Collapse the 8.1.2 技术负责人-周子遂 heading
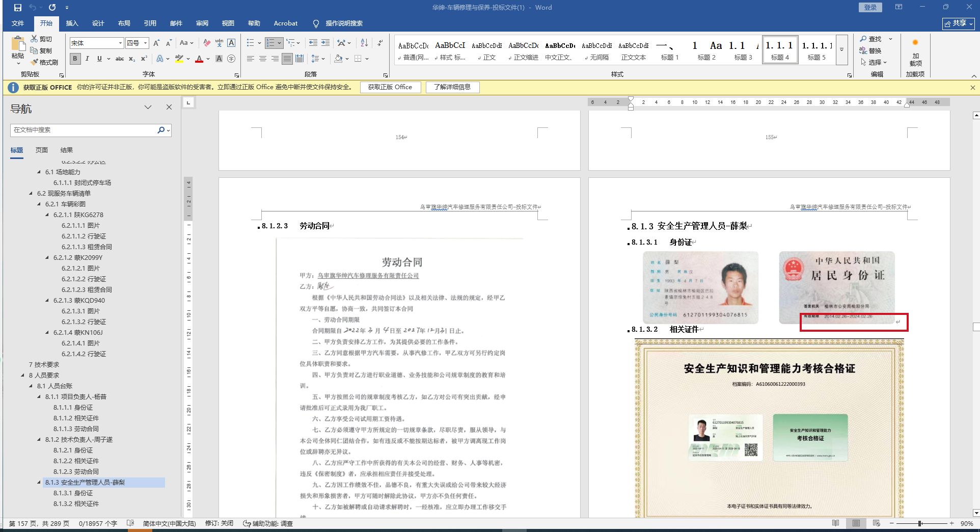 pos(39,440)
